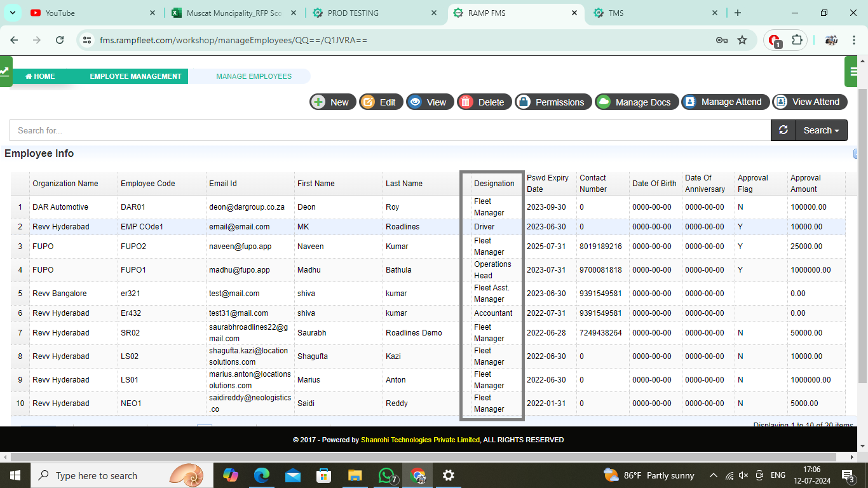Toggle the bookmark star in the address bar
Viewport: 868px width, 488px height.
(742, 39)
